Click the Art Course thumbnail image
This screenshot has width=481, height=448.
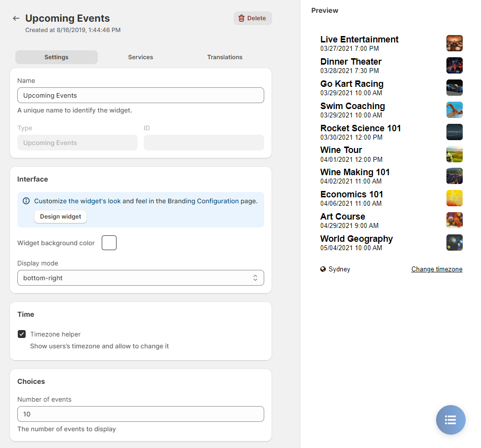tap(454, 221)
